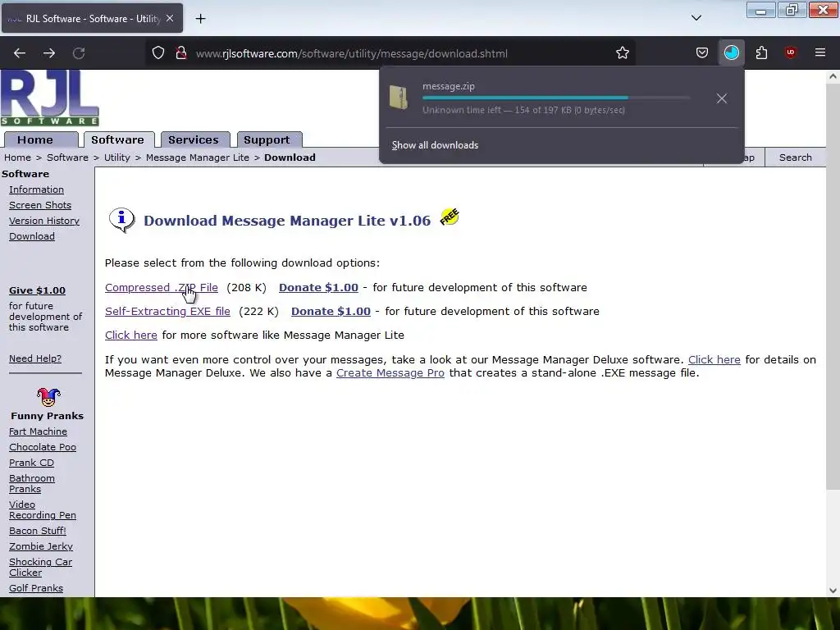The image size is (840, 630).
Task: Open the Bathroom Pranks link
Action: click(32, 483)
